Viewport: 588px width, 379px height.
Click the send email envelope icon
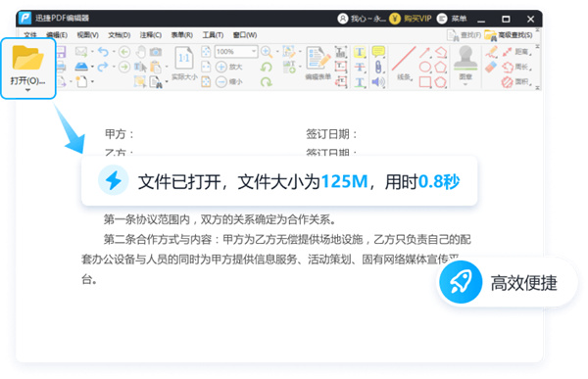pyautogui.click(x=81, y=51)
